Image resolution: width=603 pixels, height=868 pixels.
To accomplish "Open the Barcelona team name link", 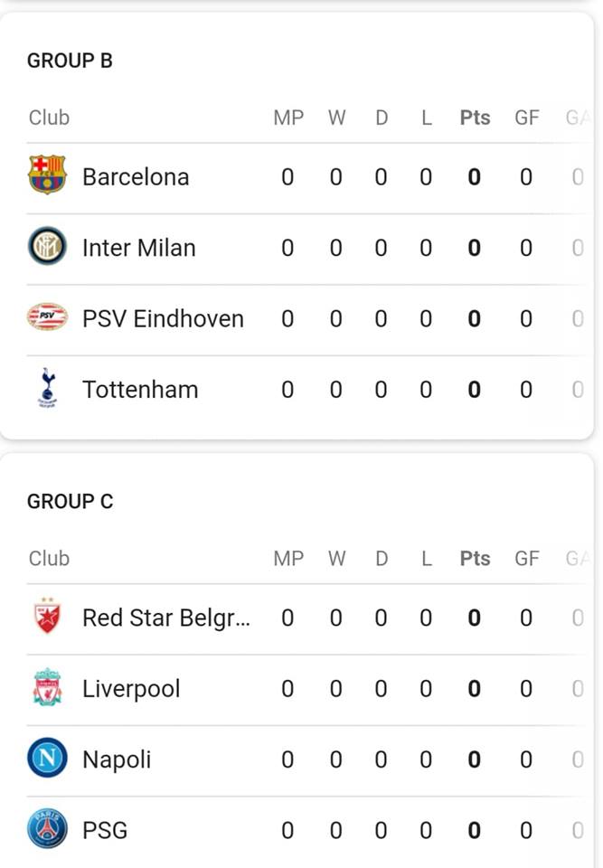I will [136, 177].
